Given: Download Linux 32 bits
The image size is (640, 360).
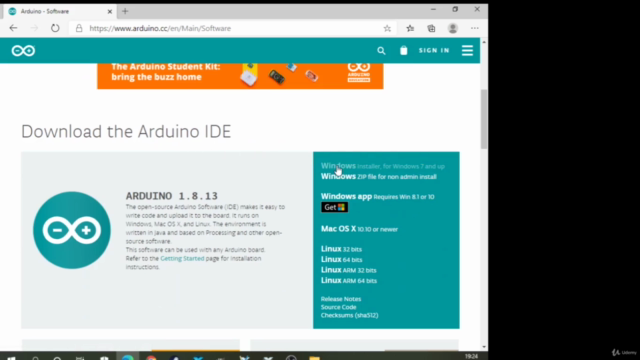Looking at the screenshot, I should [x=341, y=249].
